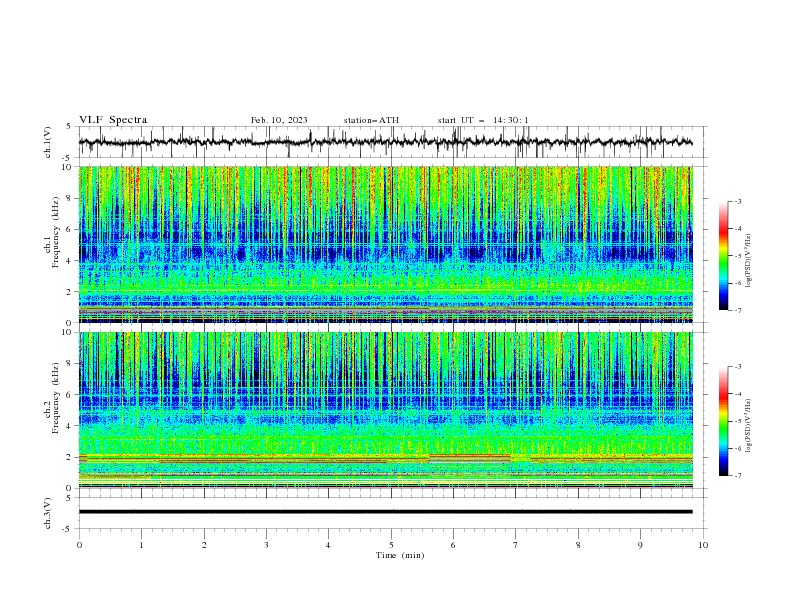This screenshot has width=792, height=612.
Task: Click the log(PSD) label beside ch.1 color bar
Action: tap(749, 261)
